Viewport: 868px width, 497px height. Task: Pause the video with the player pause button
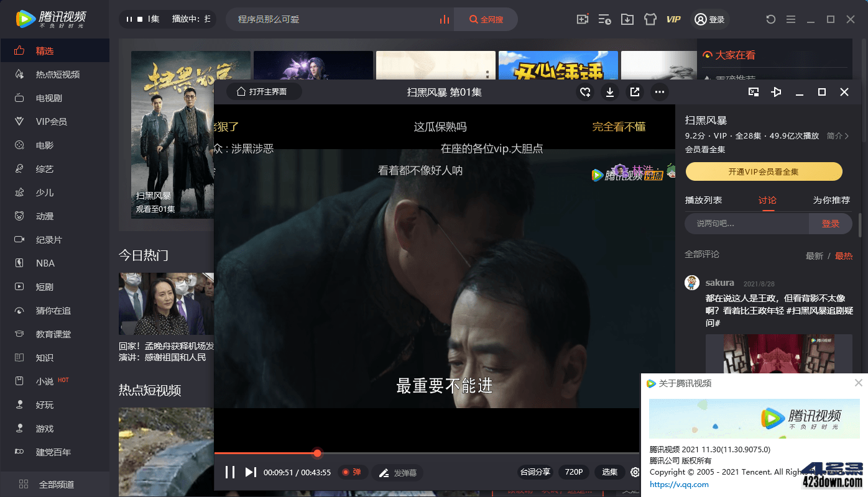pos(230,472)
